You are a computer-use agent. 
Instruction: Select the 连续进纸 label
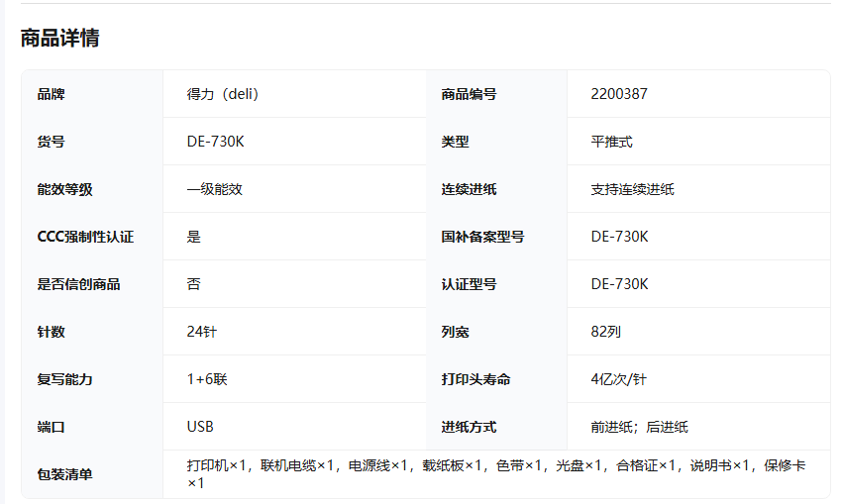[469, 189]
